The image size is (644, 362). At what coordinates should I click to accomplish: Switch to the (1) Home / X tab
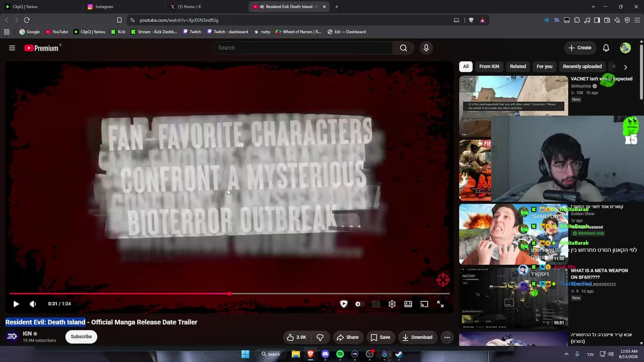[x=206, y=7]
